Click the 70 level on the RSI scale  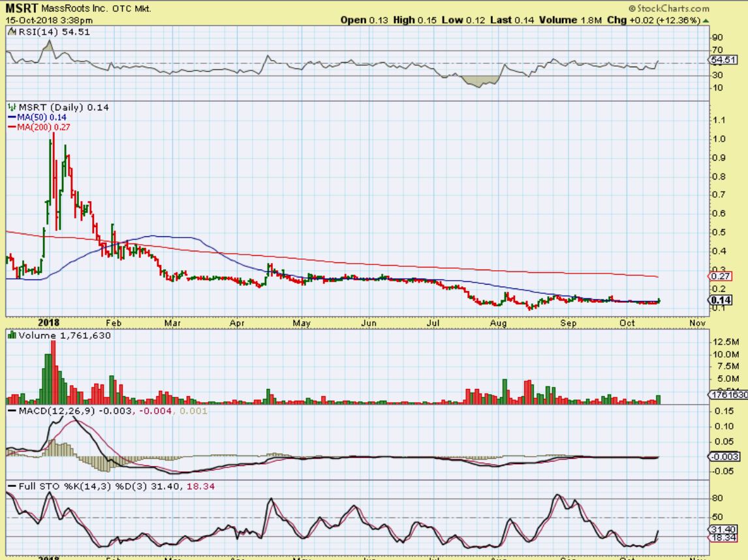(717, 50)
